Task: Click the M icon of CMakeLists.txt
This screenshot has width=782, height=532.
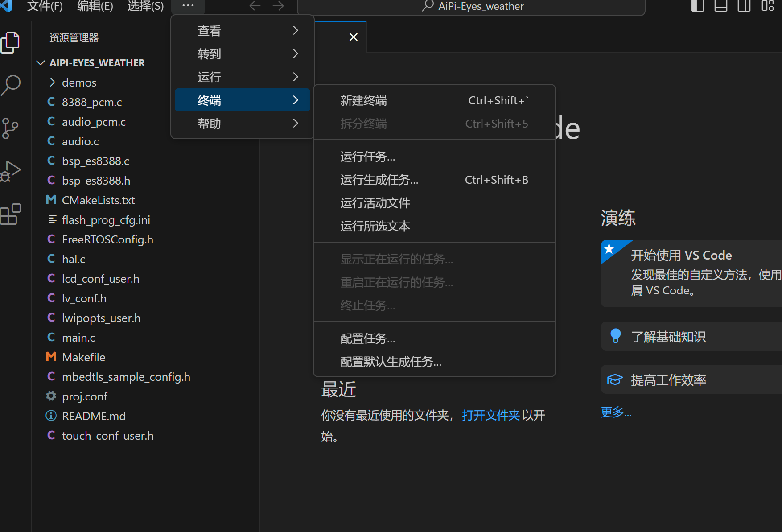Action: point(51,200)
